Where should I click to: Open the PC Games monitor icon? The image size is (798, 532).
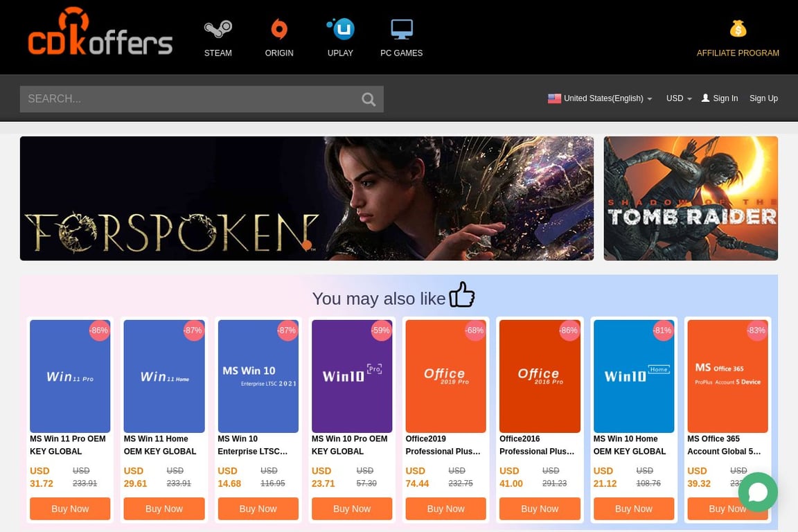click(402, 29)
